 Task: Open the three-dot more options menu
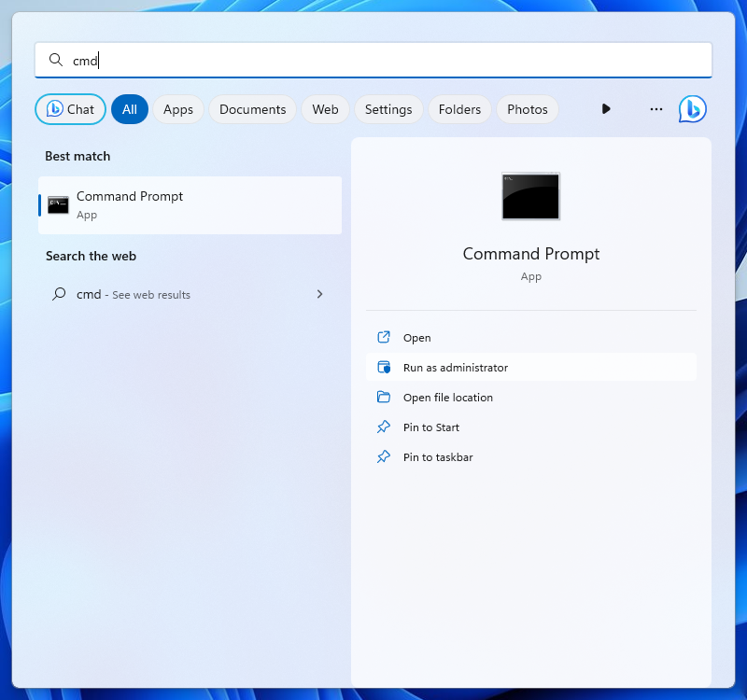(x=655, y=109)
